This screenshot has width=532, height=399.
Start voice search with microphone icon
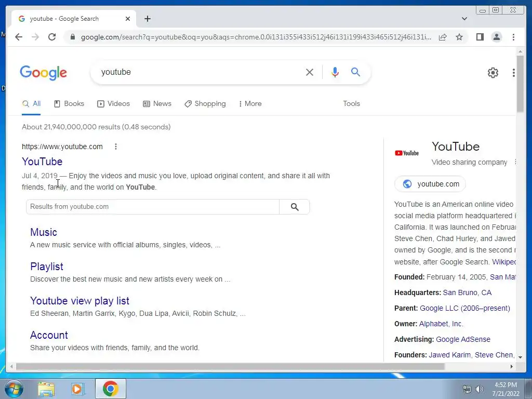pos(335,72)
